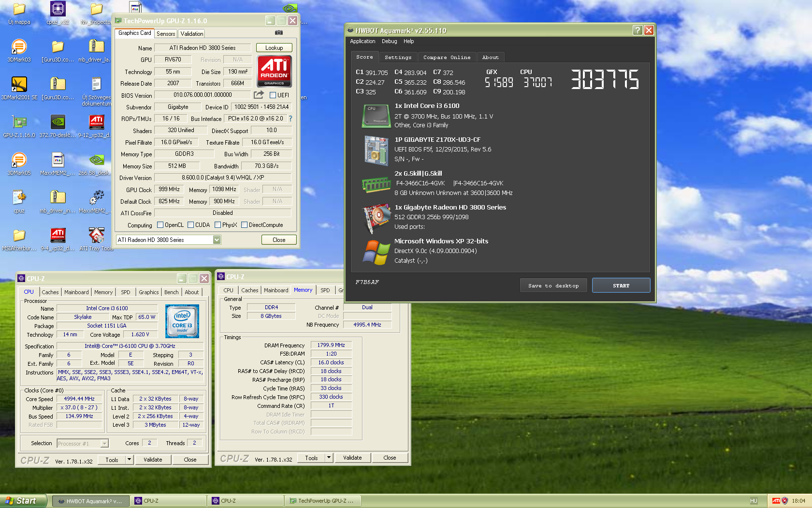Open the Bench tab in left CPU-Z
The image size is (812, 508).
[x=171, y=292]
